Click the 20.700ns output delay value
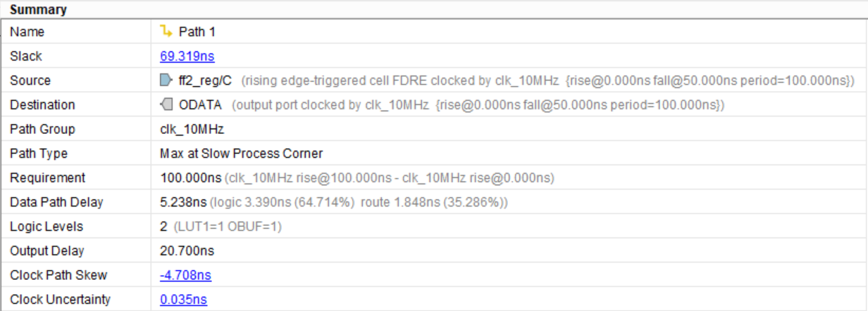Image resolution: width=868 pixels, height=311 pixels. point(187,251)
